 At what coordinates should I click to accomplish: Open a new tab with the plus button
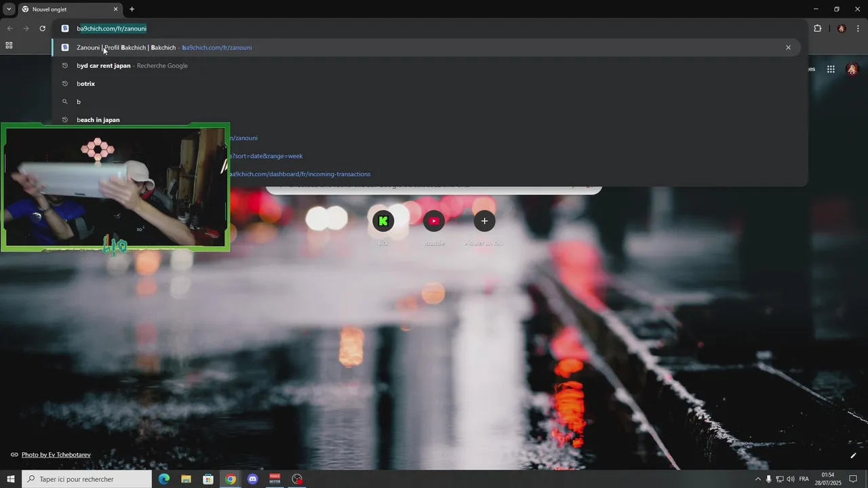coord(132,9)
